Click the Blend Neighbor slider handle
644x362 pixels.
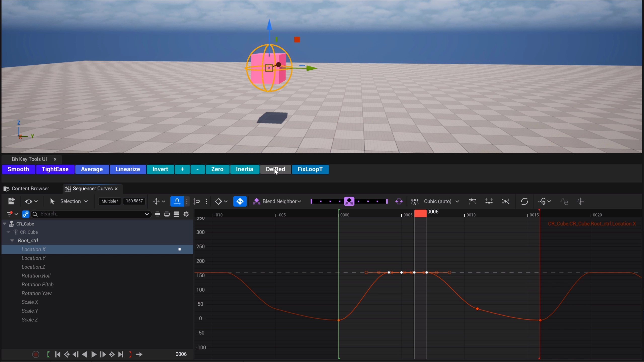pos(349,201)
